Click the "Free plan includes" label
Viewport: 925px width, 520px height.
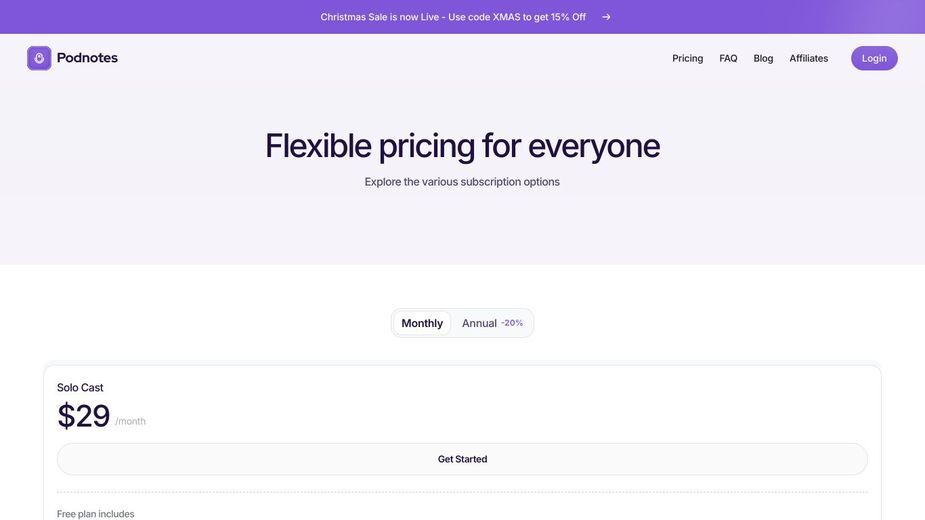click(x=96, y=514)
